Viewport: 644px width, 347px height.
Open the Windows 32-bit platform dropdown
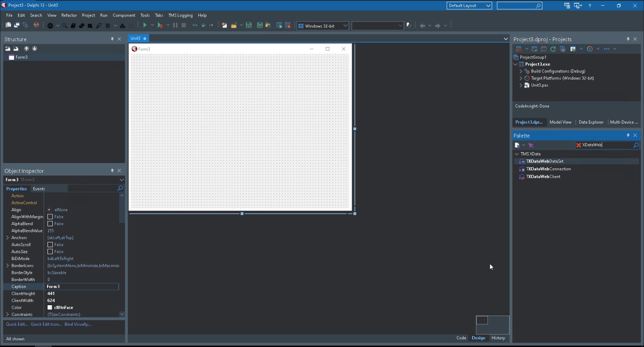(x=345, y=26)
